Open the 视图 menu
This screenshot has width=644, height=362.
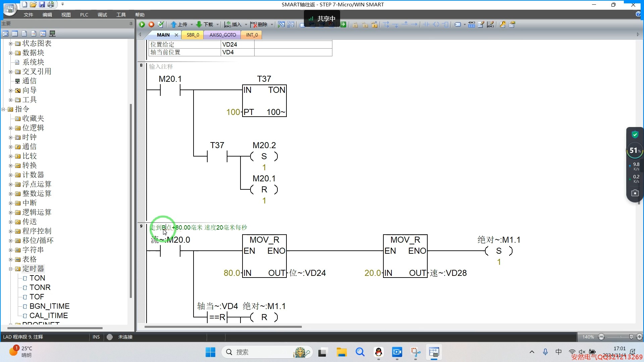coord(66,15)
